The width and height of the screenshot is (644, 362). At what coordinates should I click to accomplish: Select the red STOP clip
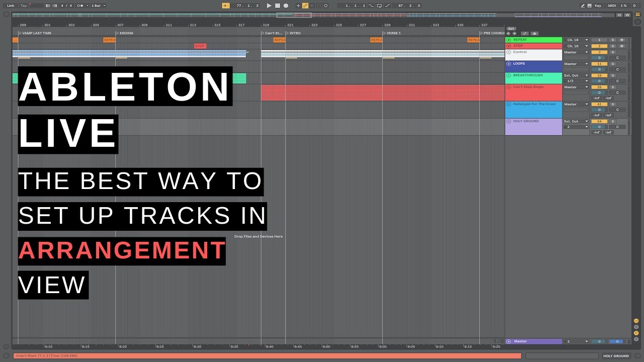(x=200, y=46)
